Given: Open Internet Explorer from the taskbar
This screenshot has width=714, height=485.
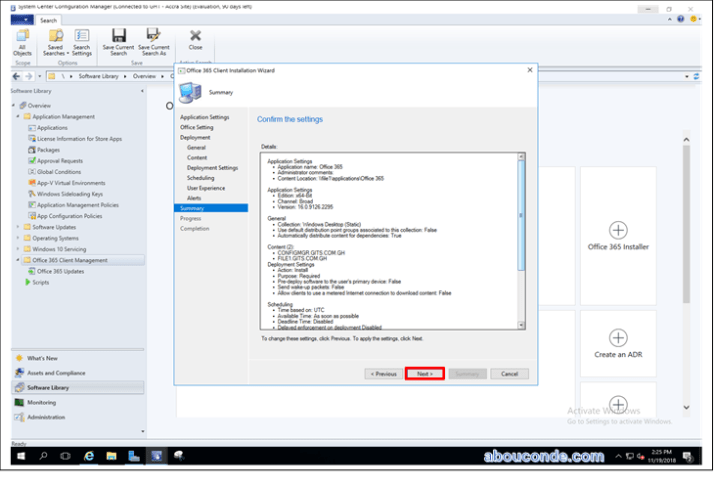Looking at the screenshot, I should tap(89, 456).
